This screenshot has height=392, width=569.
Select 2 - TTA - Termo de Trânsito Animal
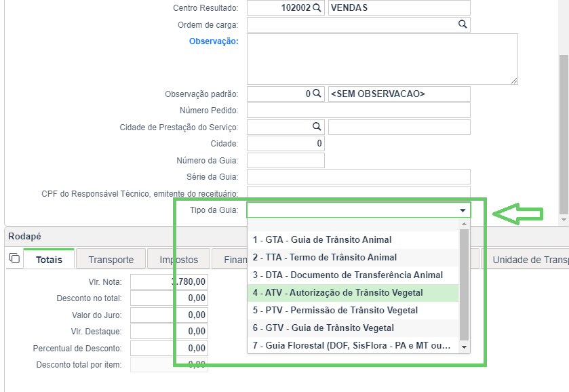tap(353, 257)
